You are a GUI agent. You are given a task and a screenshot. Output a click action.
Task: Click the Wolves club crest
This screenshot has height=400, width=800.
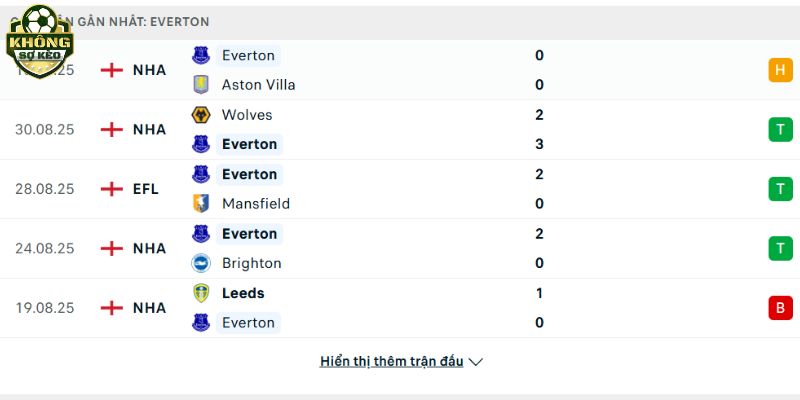tap(201, 115)
